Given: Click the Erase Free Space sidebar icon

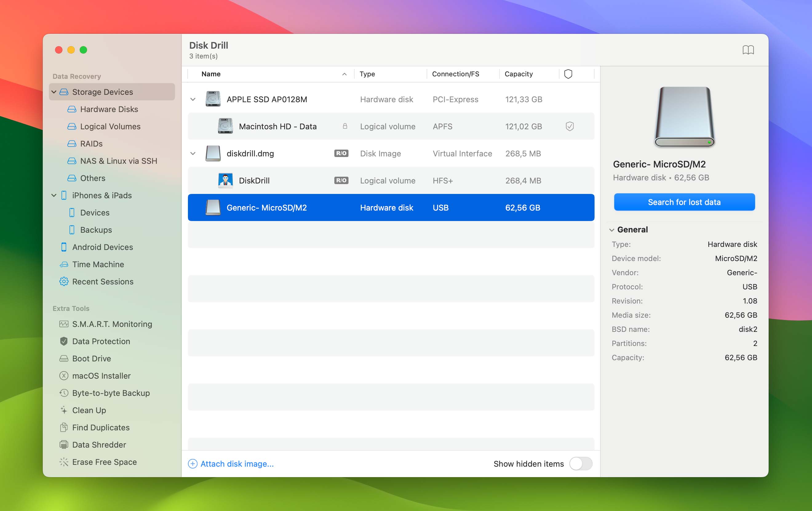Looking at the screenshot, I should click(64, 462).
